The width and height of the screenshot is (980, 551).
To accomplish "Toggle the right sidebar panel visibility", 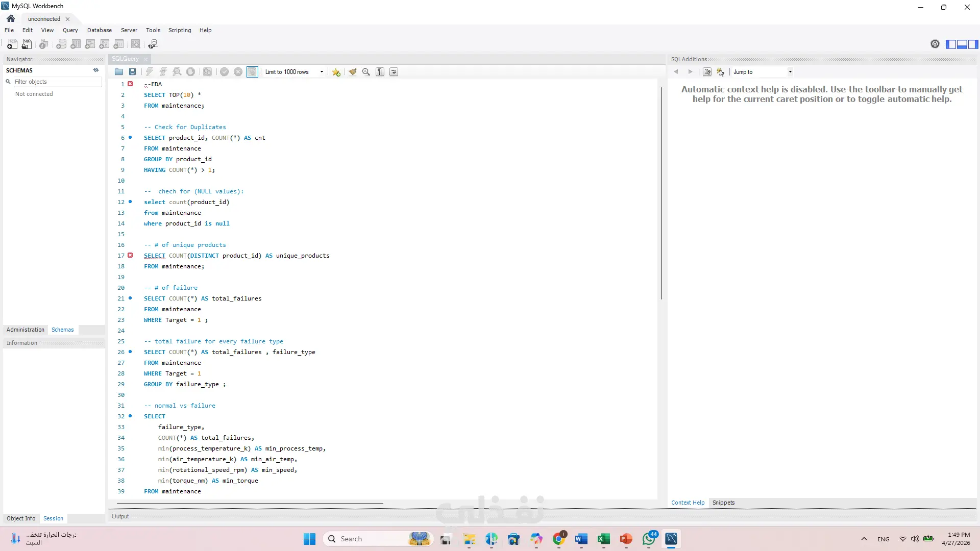I will [973, 44].
